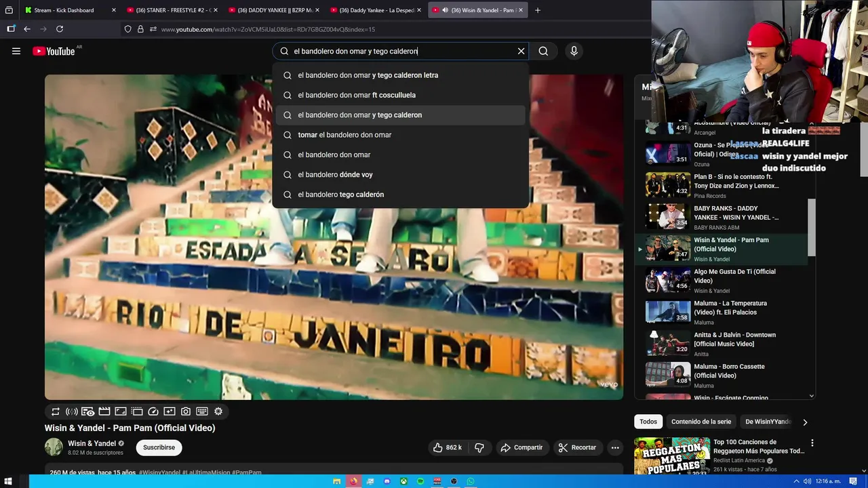Screen dimensions: 868x488
Task: Show more filter chips with arrow
Action: coord(805,422)
